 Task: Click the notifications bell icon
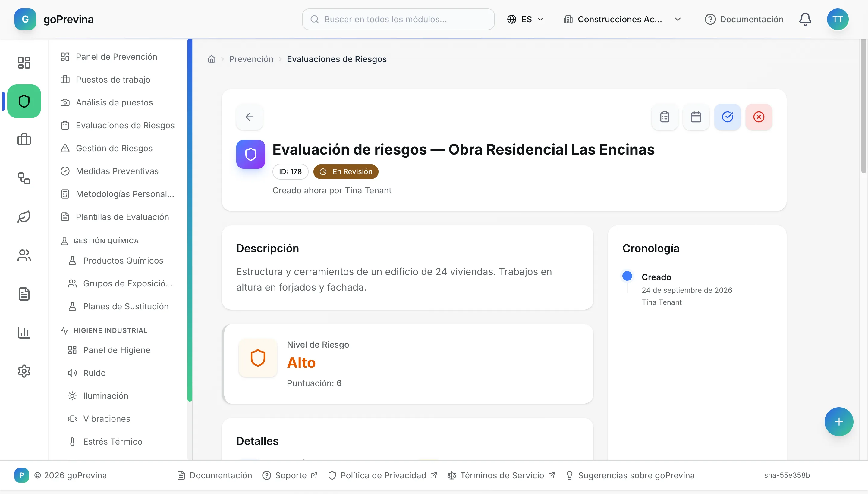[805, 19]
